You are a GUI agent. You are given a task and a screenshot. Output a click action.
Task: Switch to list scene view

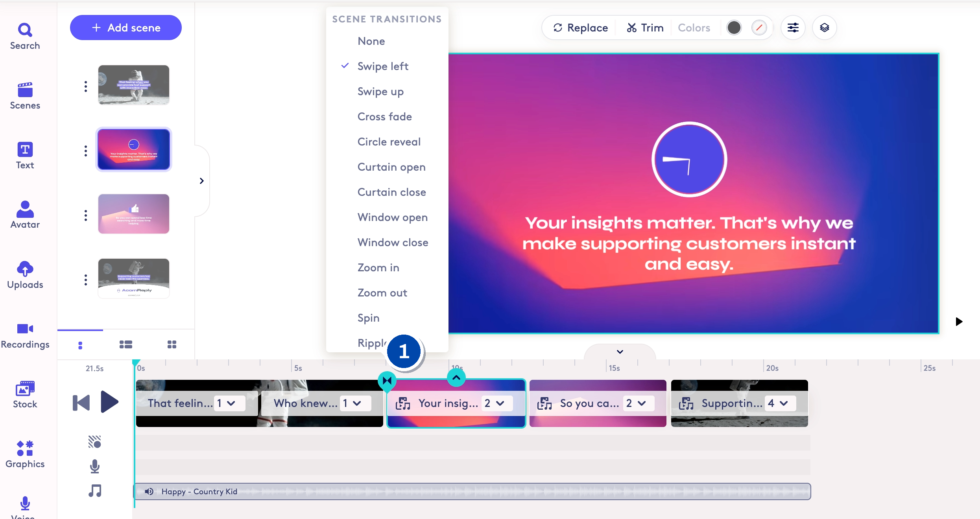pos(126,345)
